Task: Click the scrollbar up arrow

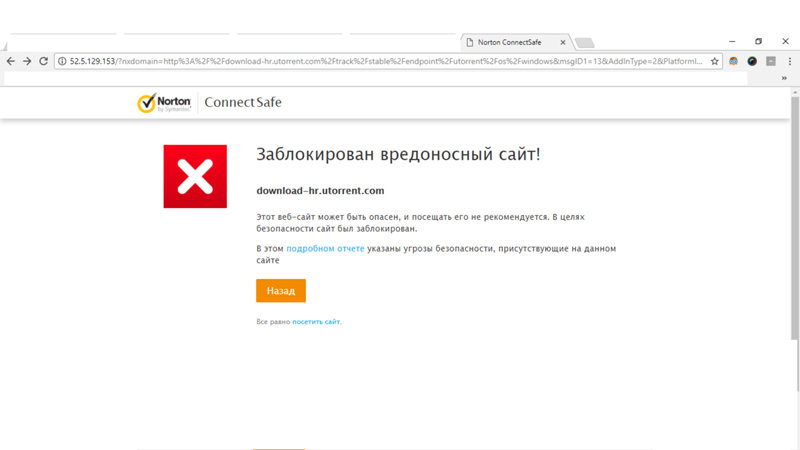Action: tap(794, 92)
